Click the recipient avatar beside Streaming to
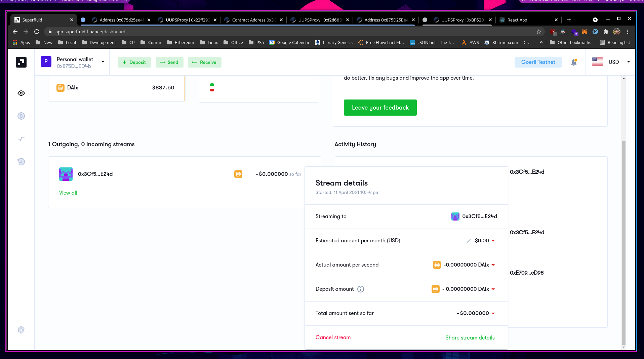Viewport: 644px width, 359px height. point(455,216)
